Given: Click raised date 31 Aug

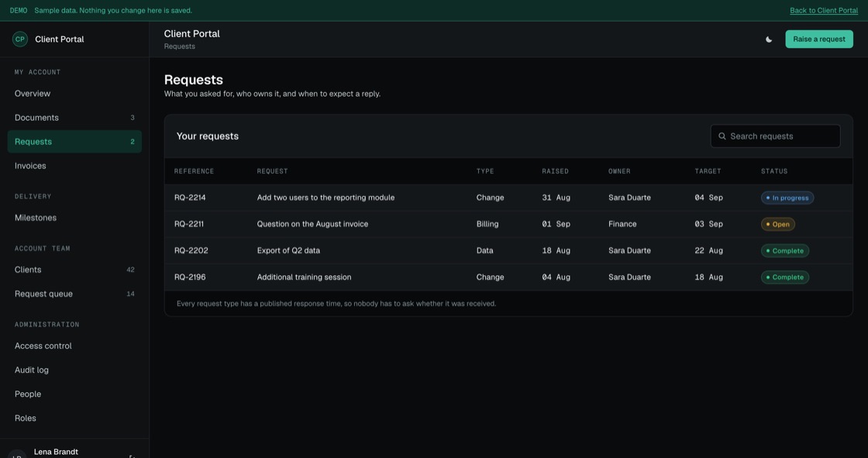Looking at the screenshot, I should point(556,198).
